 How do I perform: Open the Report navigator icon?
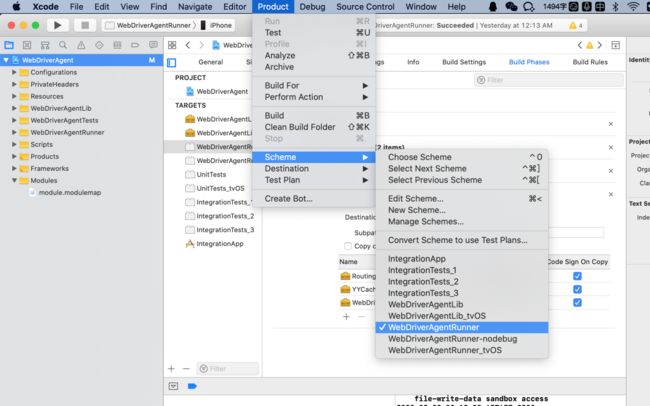click(x=153, y=45)
